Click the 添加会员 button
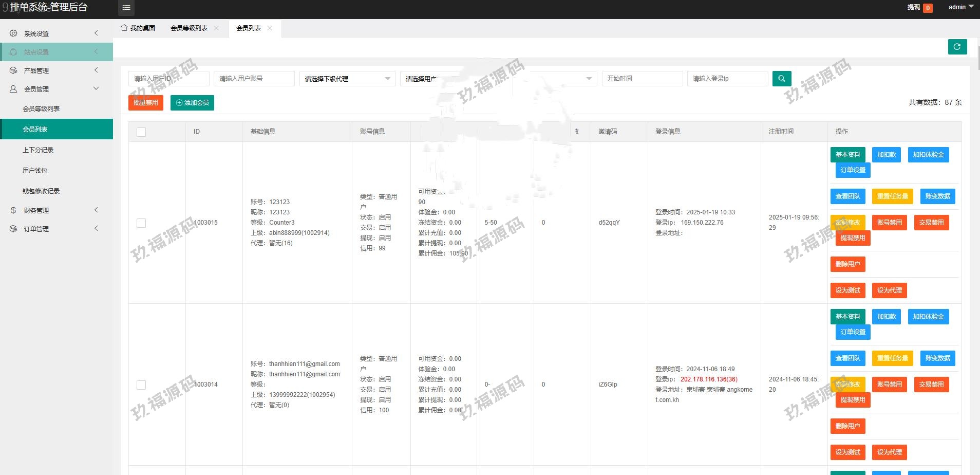This screenshot has width=980, height=475. (x=192, y=103)
